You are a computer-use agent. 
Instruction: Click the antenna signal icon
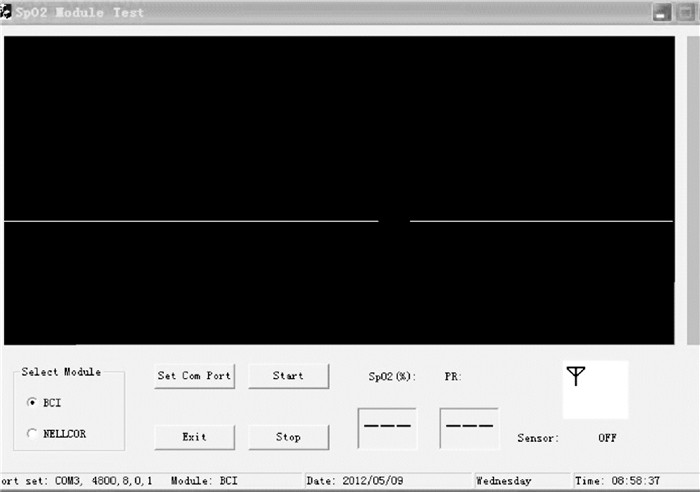tap(575, 376)
